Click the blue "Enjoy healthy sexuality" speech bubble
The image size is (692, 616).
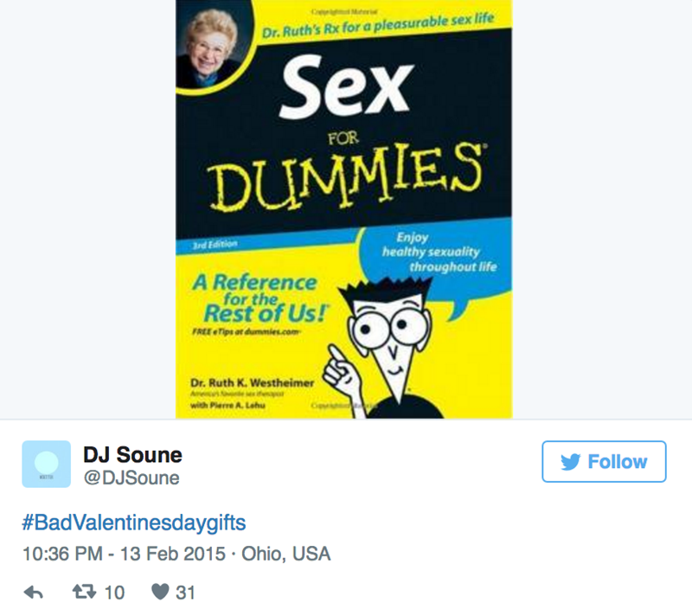[438, 252]
